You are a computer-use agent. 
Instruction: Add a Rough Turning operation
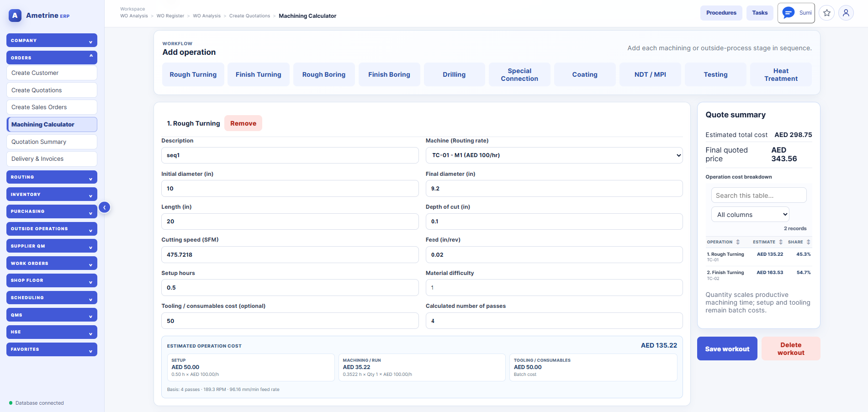pyautogui.click(x=193, y=74)
